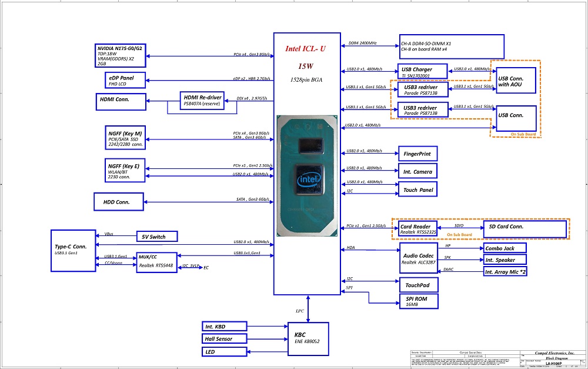Click the Int. KBD block

click(x=224, y=327)
